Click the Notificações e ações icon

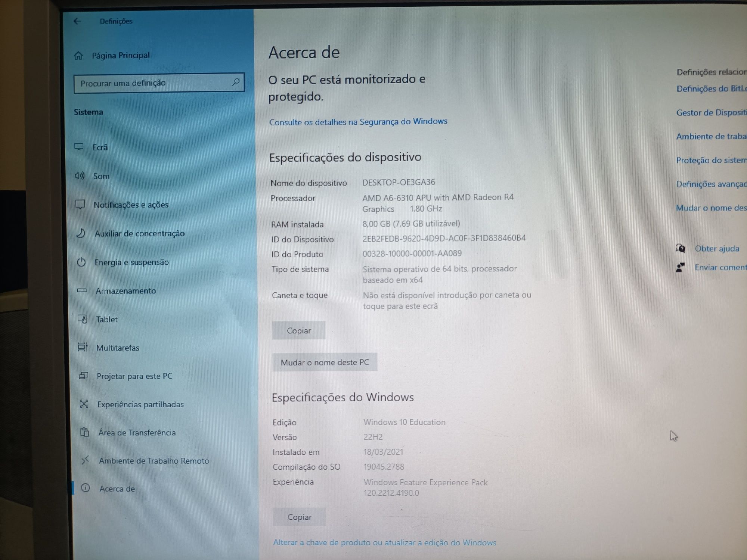coord(80,204)
